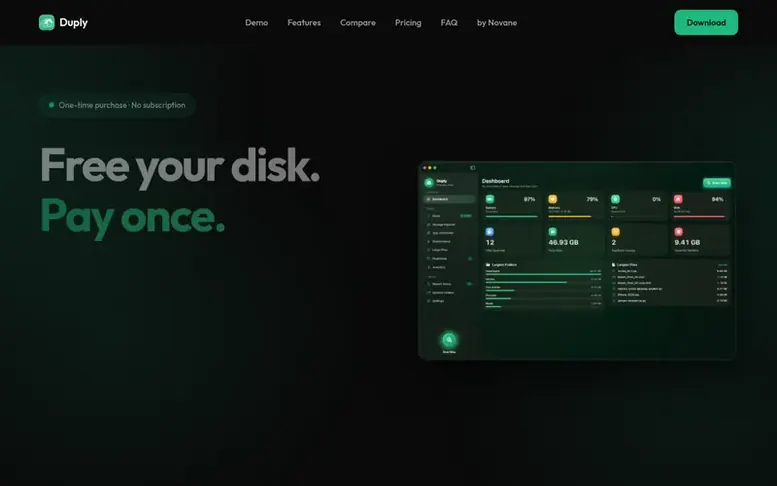777x486 pixels.
Task: Click the Dashboard title in preview
Action: 495,181
